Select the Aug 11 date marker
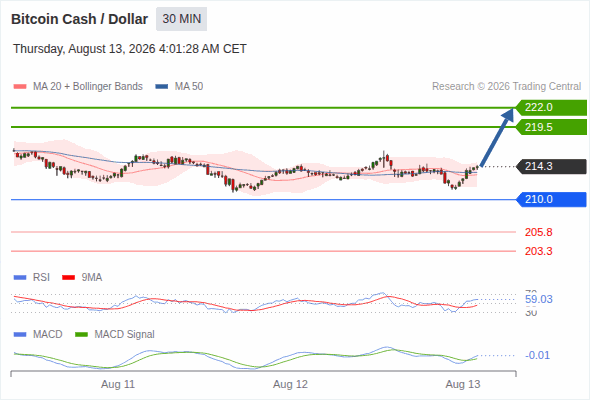The width and height of the screenshot is (590, 400). [x=118, y=384]
